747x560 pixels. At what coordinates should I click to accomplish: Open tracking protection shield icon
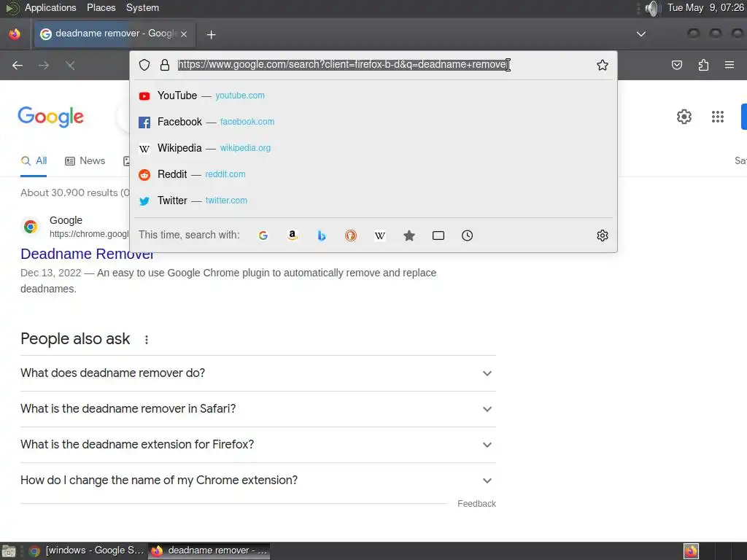144,65
